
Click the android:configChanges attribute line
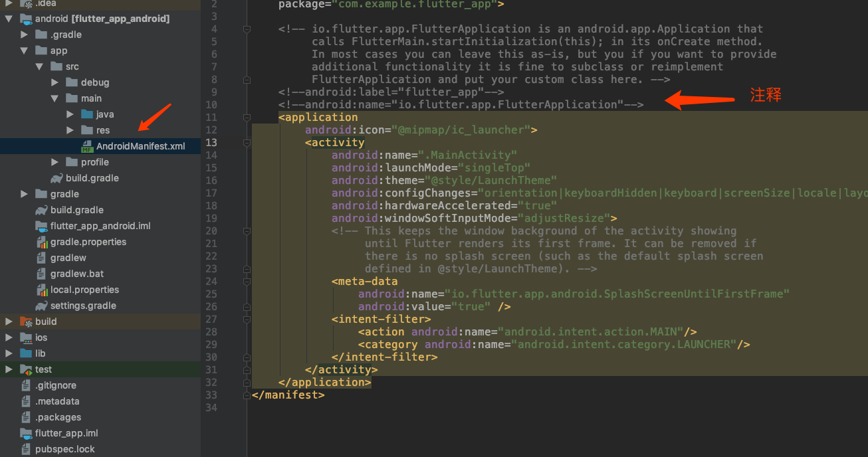click(x=599, y=193)
